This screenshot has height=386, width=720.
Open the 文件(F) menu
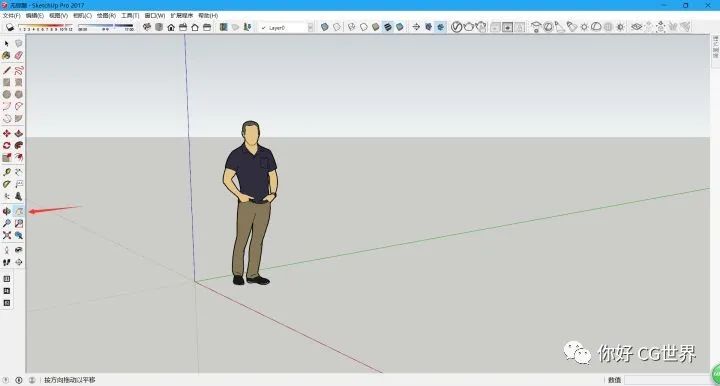(11, 16)
